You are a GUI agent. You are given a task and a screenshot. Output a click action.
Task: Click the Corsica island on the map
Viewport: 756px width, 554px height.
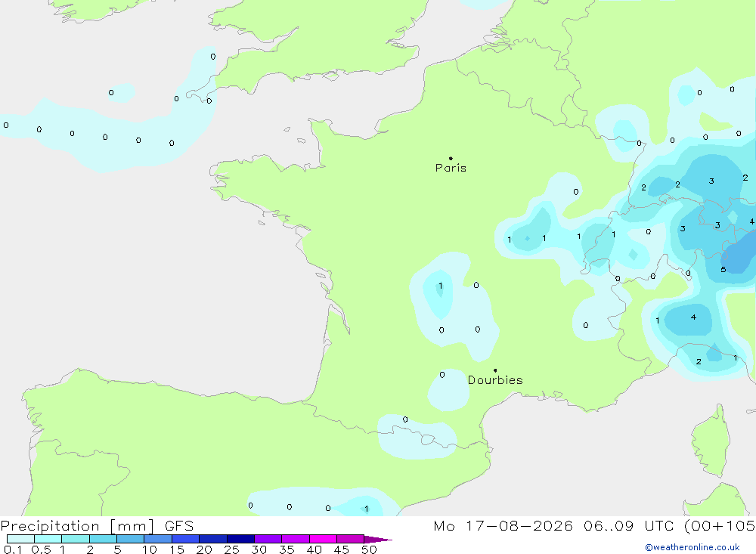pos(711,441)
